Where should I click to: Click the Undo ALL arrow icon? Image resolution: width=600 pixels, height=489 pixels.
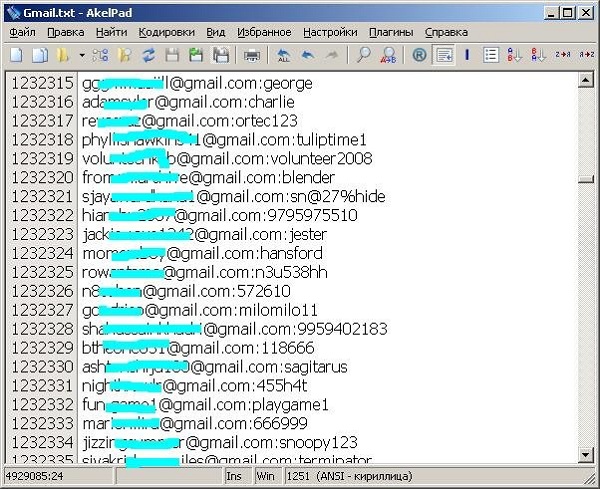pyautogui.click(x=284, y=55)
